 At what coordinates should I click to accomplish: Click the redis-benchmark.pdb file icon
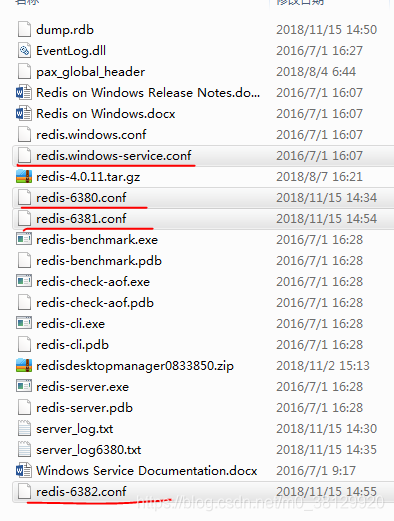click(x=24, y=261)
